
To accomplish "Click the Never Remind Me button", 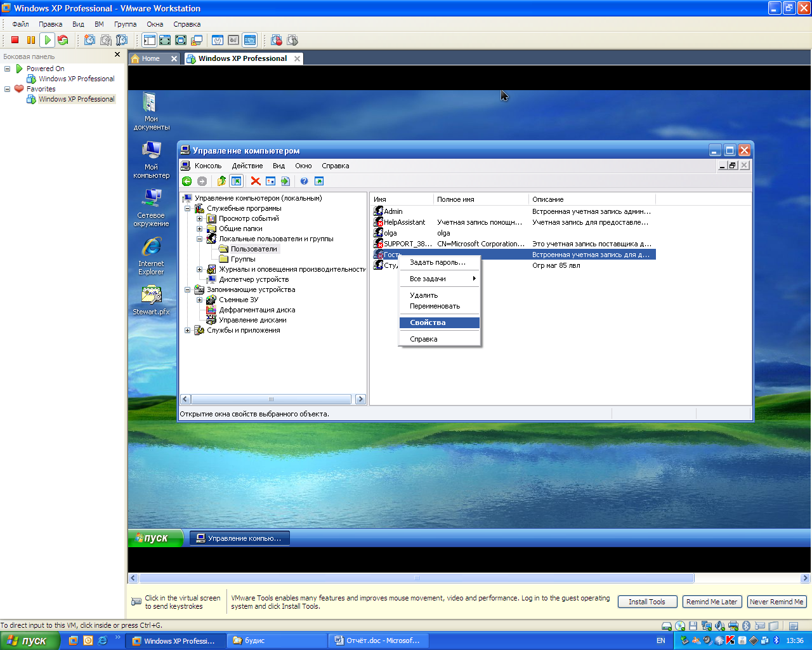I will click(776, 602).
